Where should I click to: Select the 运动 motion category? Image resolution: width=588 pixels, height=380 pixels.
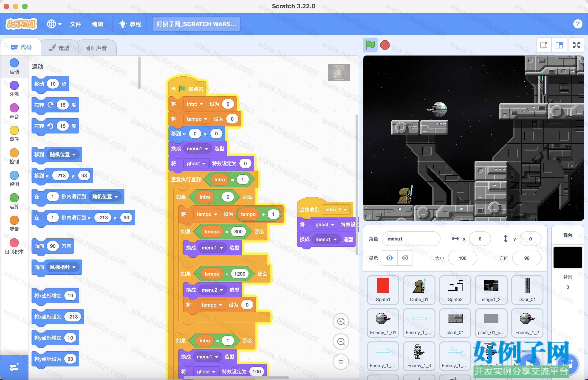point(14,66)
